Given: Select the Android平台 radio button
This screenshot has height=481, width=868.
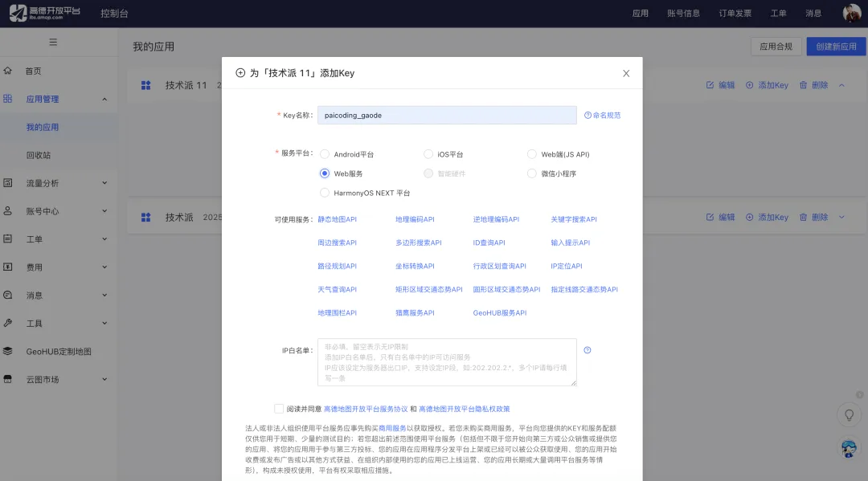Looking at the screenshot, I should click(x=325, y=154).
